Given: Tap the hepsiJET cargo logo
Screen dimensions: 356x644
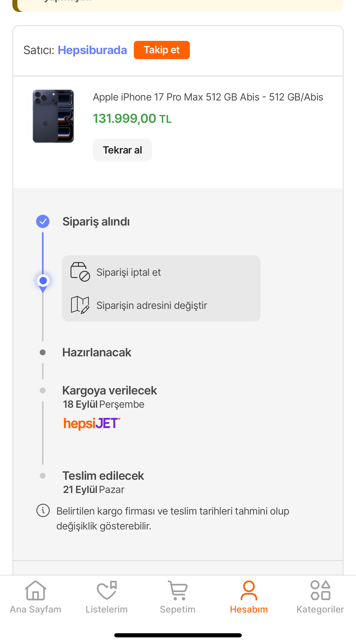Looking at the screenshot, I should click(x=92, y=423).
